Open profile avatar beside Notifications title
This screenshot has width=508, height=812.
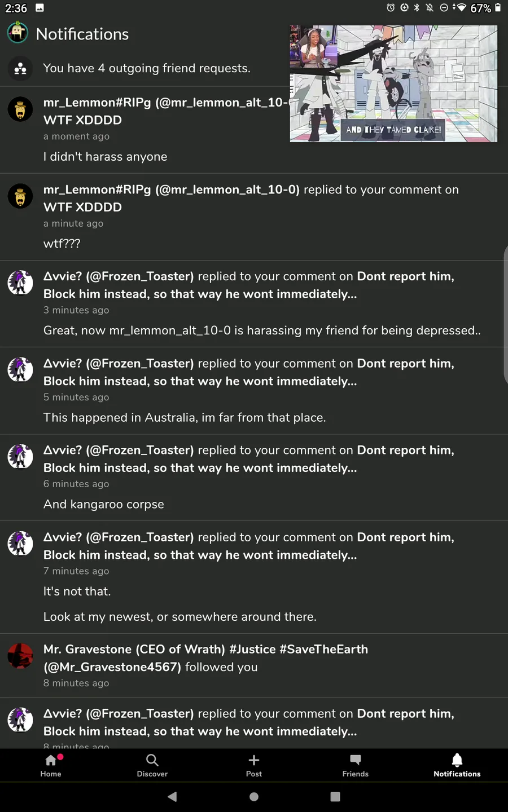tap(18, 33)
